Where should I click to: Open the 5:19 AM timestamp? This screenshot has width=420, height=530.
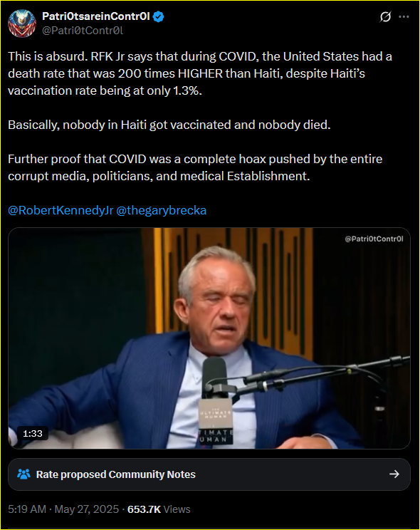click(27, 509)
